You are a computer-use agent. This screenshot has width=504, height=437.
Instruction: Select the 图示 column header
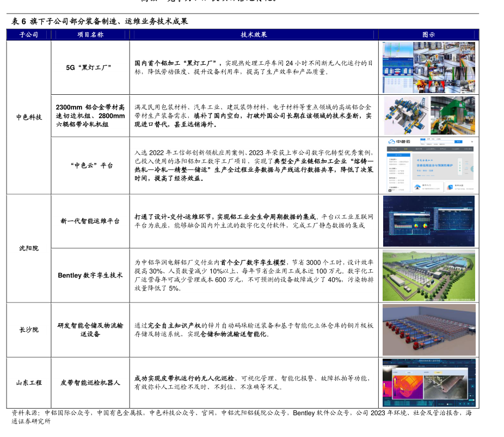point(429,34)
